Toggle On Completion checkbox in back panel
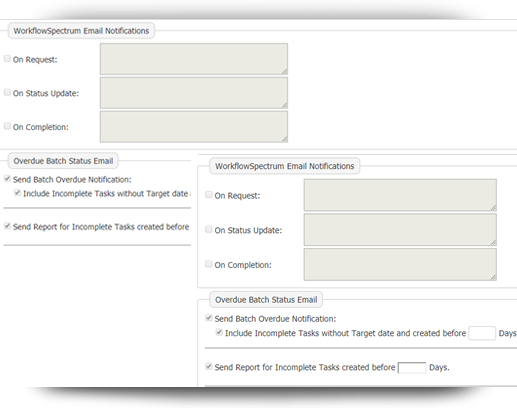This screenshot has width=517, height=413. pyautogui.click(x=7, y=126)
